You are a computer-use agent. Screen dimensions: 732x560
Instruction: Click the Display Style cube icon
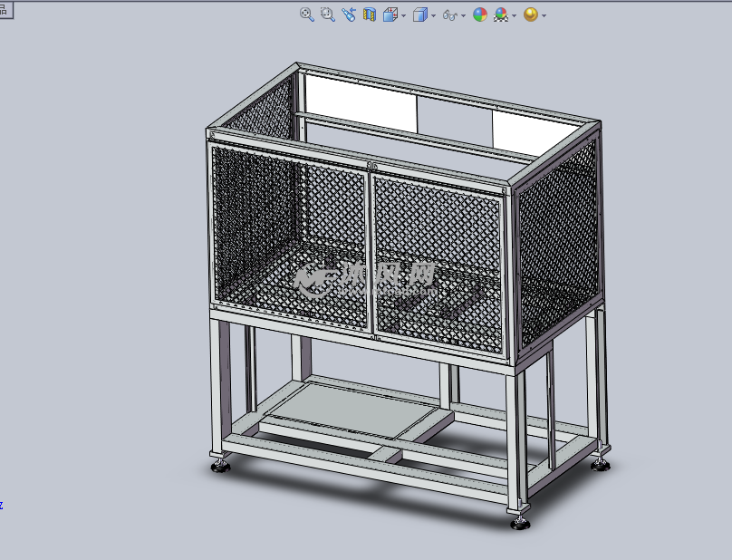[x=419, y=13]
